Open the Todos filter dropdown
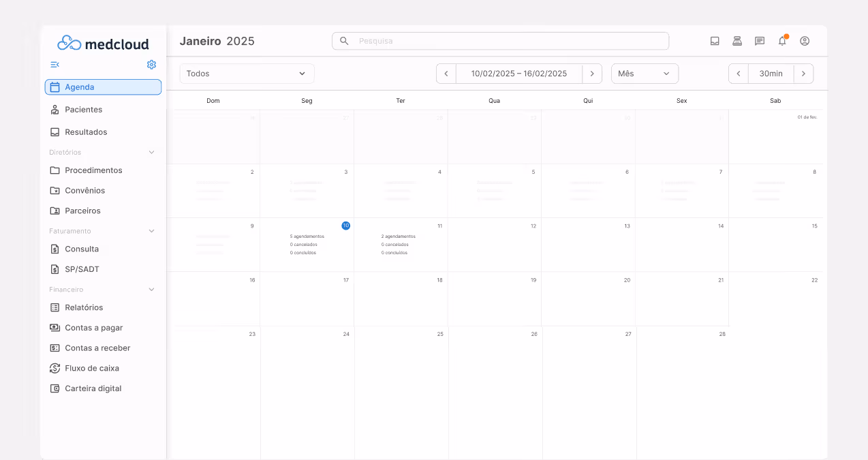Screen dimensions: 868x460 (x=247, y=73)
